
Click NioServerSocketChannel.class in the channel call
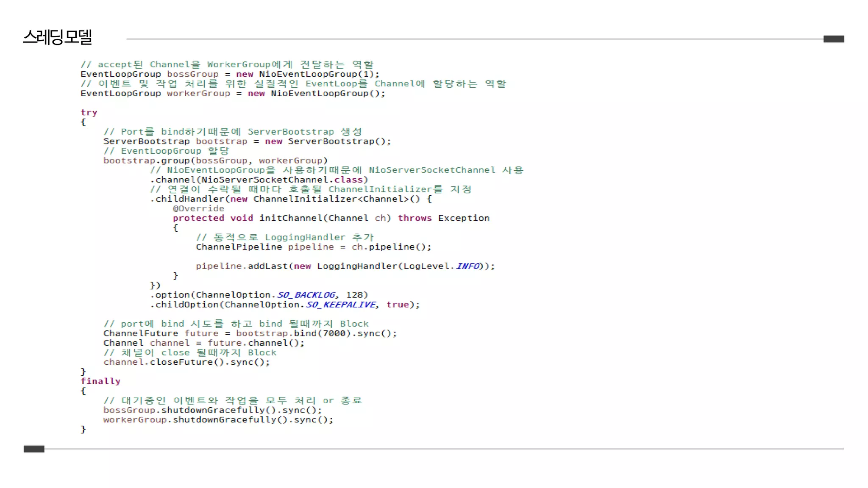pyautogui.click(x=282, y=180)
